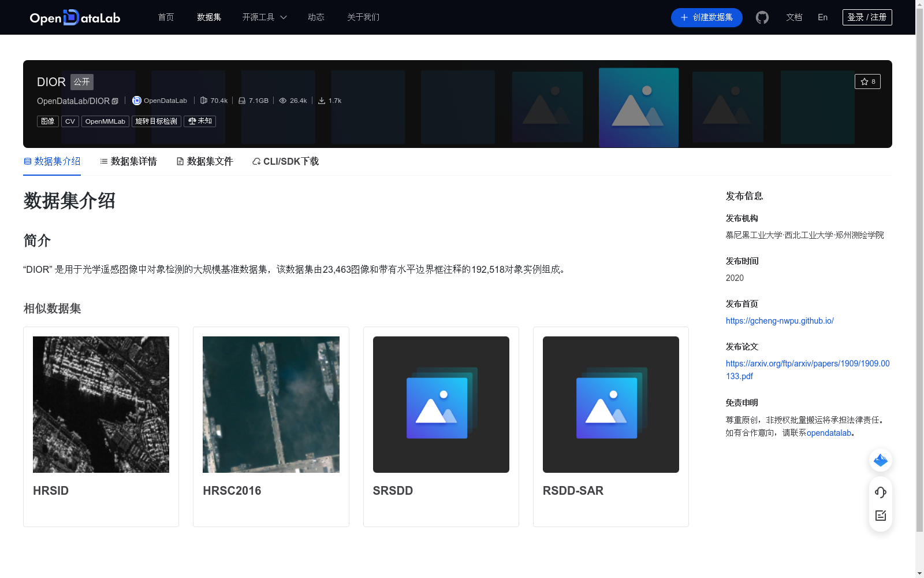Click the 公开 visibility badge
Image resolution: width=924 pixels, height=578 pixels.
82,82
